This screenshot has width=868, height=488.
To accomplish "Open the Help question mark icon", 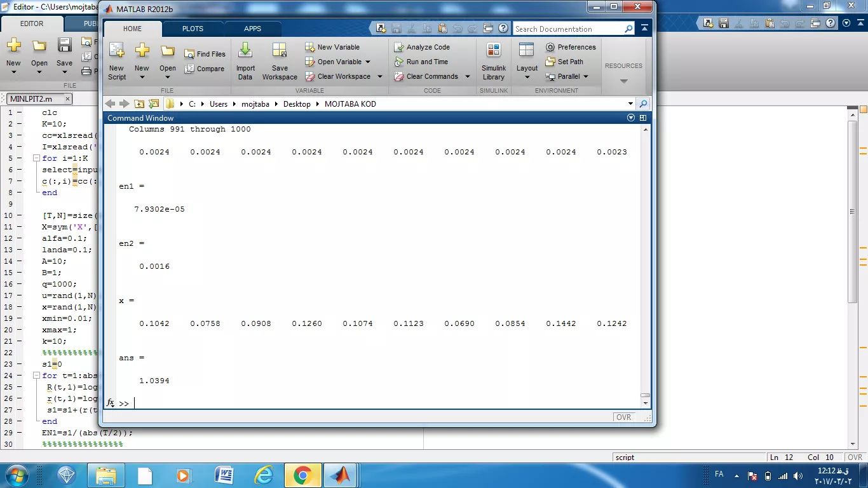I will point(503,29).
